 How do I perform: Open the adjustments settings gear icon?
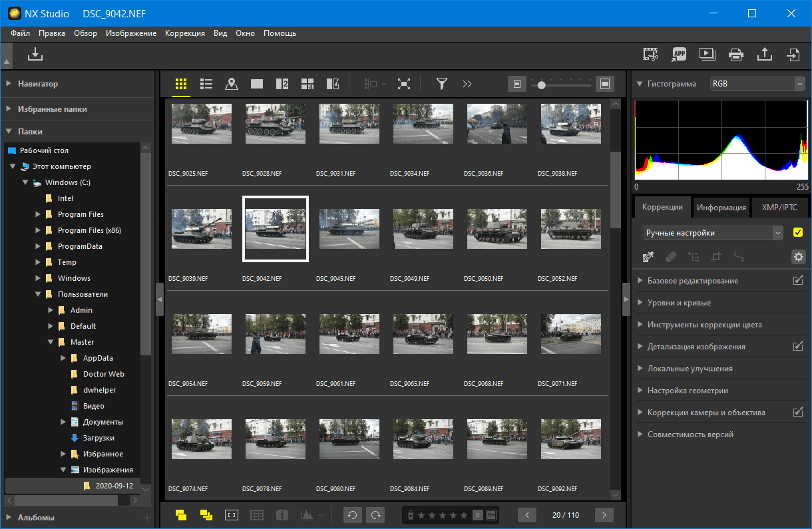[799, 256]
